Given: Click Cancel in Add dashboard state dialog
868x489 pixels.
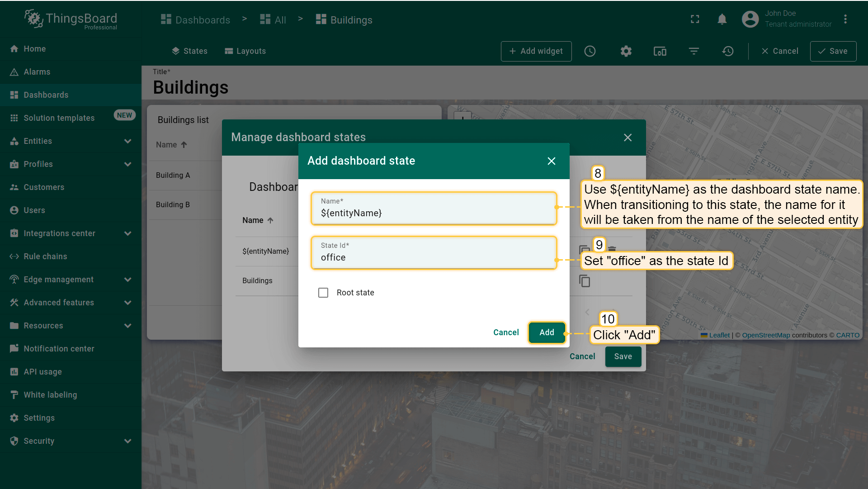Looking at the screenshot, I should coord(506,332).
